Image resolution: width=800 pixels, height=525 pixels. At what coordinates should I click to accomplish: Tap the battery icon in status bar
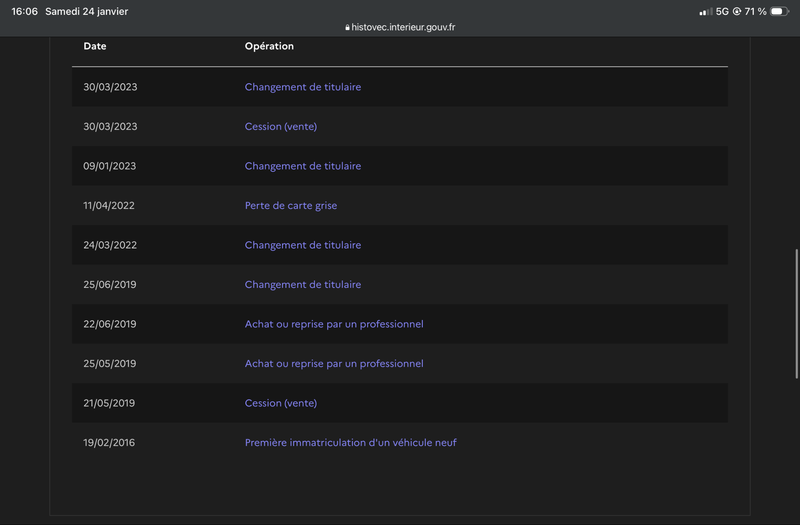pyautogui.click(x=779, y=11)
